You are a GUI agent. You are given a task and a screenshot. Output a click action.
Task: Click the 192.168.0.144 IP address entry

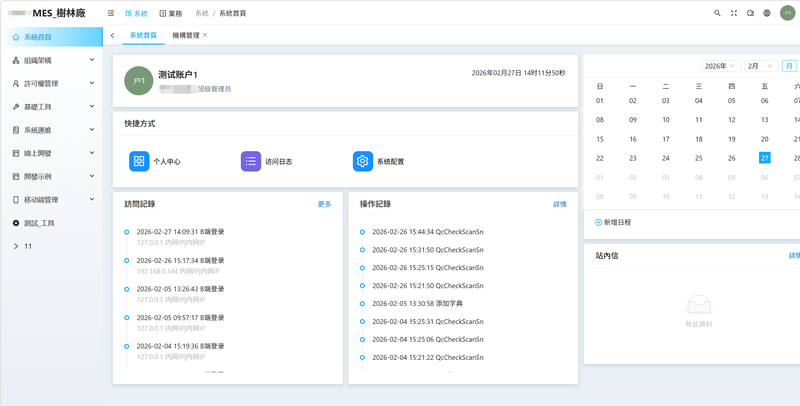coord(178,271)
